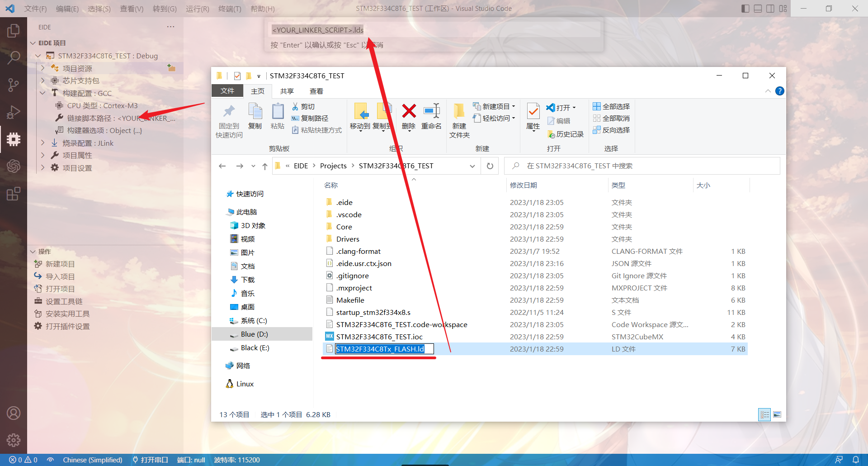This screenshot has height=466, width=868.
Task: Switch Explorer to large icons view mode
Action: (777, 414)
